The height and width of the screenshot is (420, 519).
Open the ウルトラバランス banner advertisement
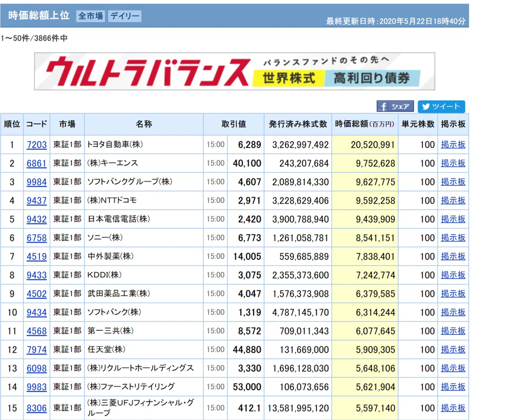pyautogui.click(x=234, y=71)
